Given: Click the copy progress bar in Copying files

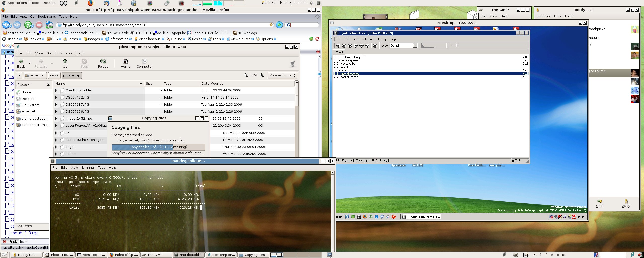Looking at the screenshot, I should coord(158,147).
